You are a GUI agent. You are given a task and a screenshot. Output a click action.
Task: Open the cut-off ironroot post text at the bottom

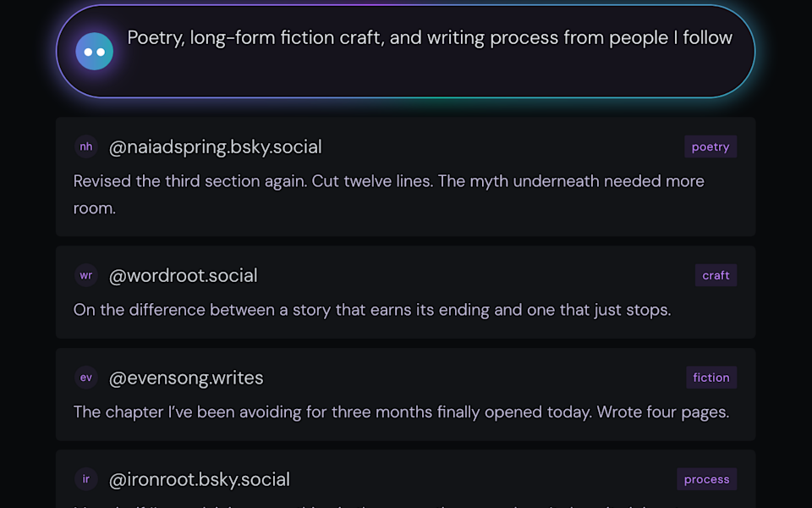click(x=372, y=505)
